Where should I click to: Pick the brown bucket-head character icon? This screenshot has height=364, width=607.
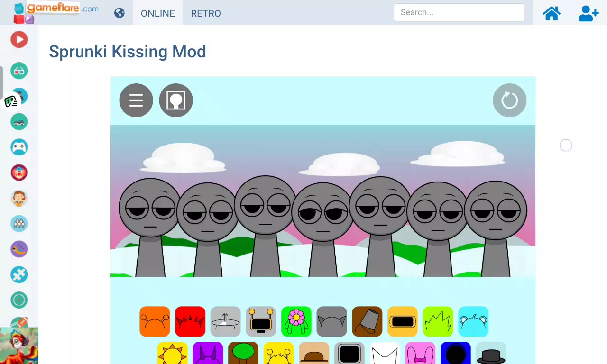pos(367,321)
